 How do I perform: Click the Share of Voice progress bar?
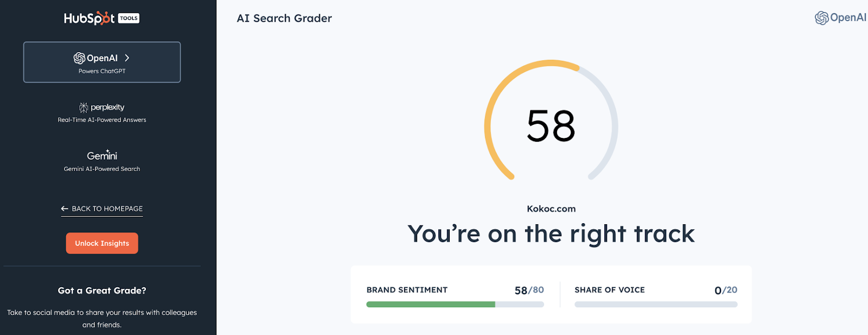coord(655,305)
